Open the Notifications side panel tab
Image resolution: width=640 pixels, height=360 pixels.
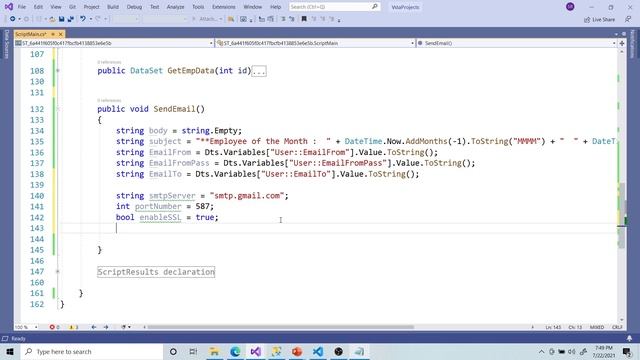click(x=633, y=44)
